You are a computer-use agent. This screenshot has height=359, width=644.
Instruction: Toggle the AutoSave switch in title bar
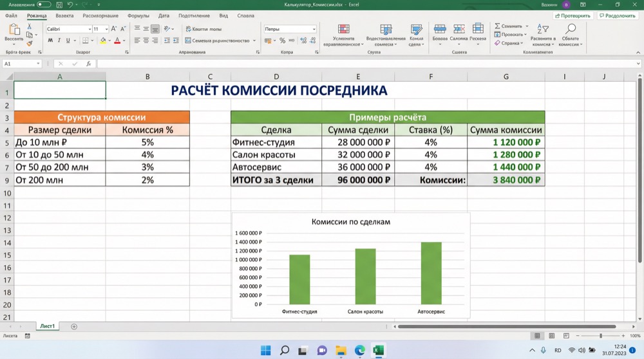[x=44, y=5]
